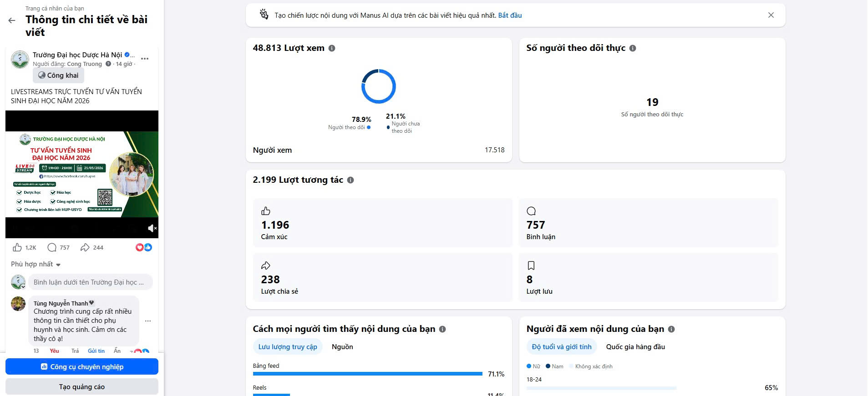Open the Công khai audience selector
The height and width of the screenshot is (396, 868).
point(58,75)
